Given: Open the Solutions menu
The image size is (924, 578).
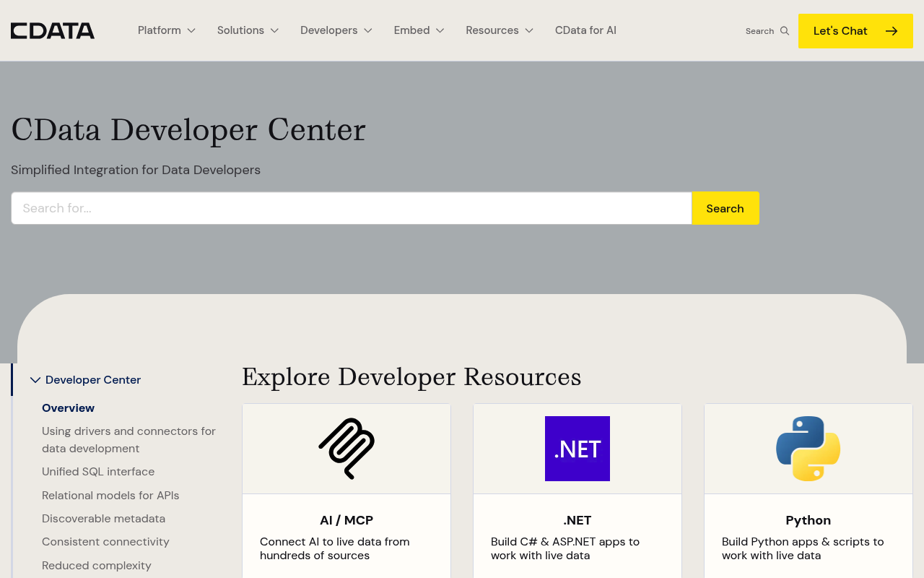Looking at the screenshot, I should pyautogui.click(x=240, y=30).
